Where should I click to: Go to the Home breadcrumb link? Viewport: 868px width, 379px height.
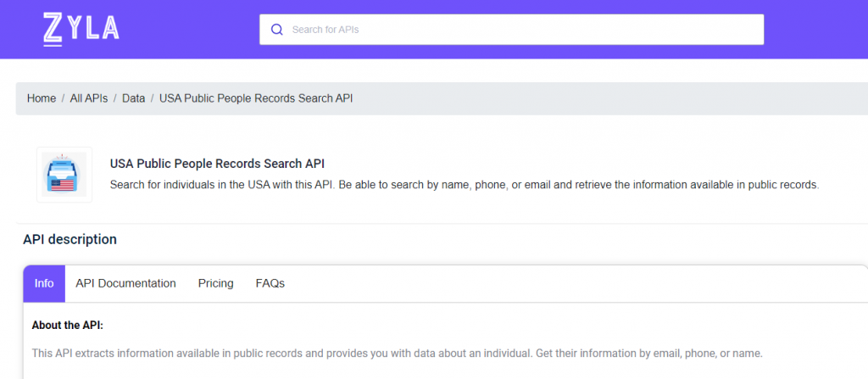click(42, 98)
